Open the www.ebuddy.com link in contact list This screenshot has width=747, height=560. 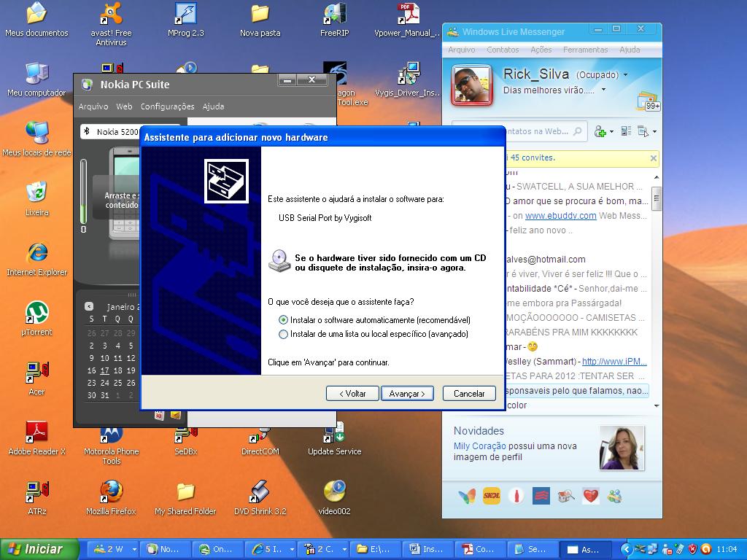click(560, 216)
